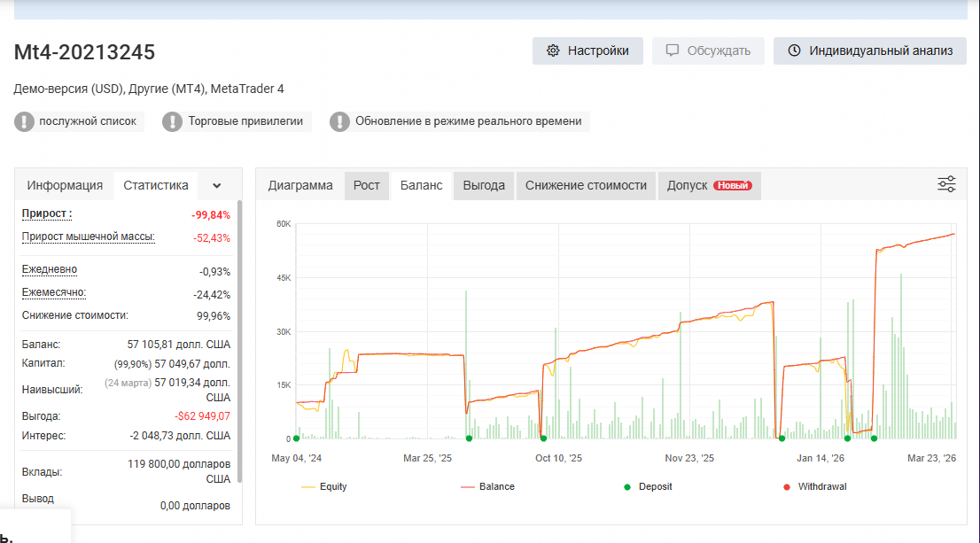
Task: Open chart filter sliders icon
Action: [946, 184]
